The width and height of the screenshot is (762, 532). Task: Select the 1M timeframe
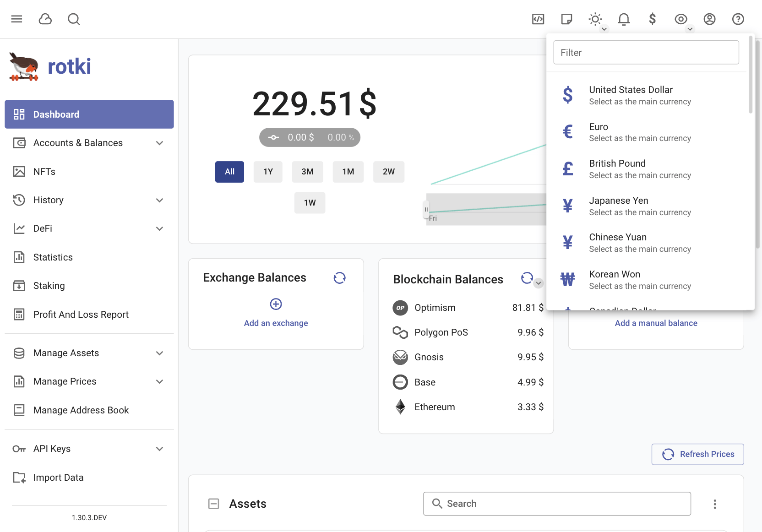coord(348,172)
